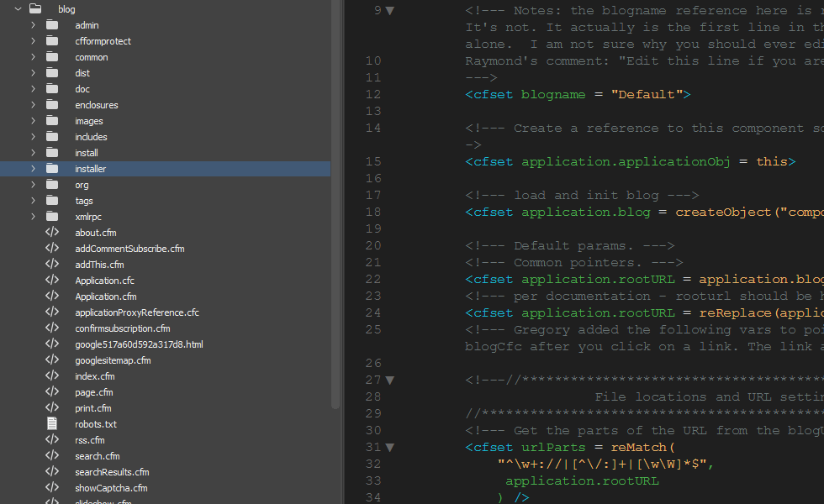Open Application.cfm in the file tree
This screenshot has width=824, height=504.
[106, 297]
